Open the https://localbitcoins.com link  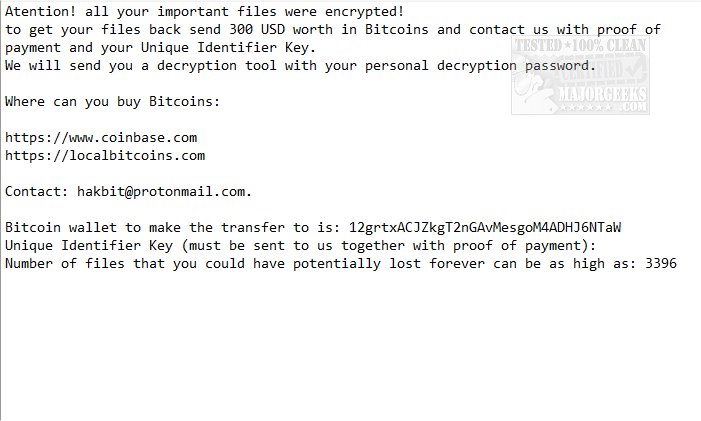coord(105,155)
